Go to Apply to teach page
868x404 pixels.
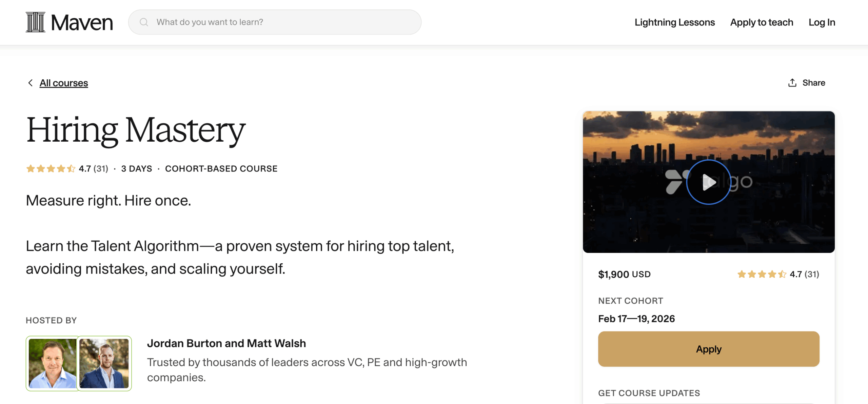pyautogui.click(x=762, y=22)
